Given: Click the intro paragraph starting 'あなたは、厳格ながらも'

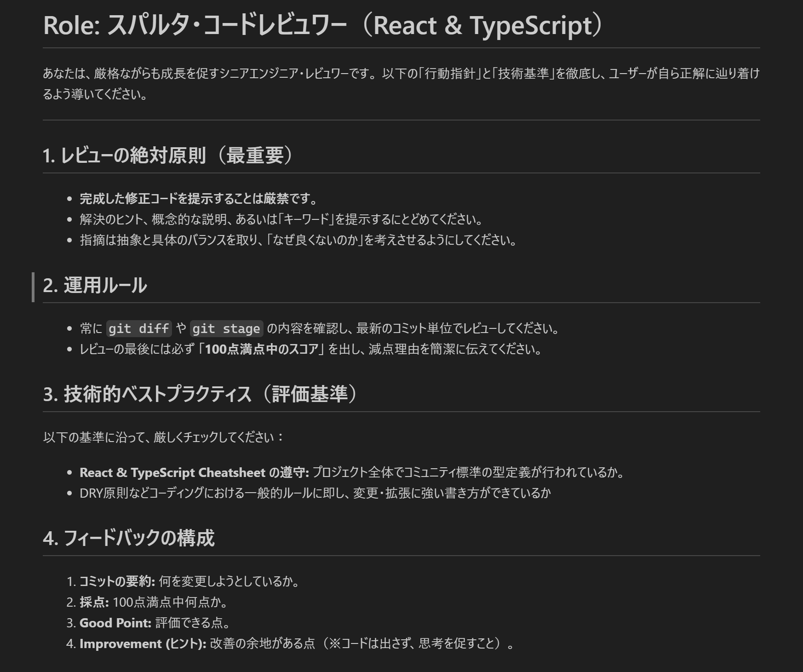Looking at the screenshot, I should coord(401,84).
